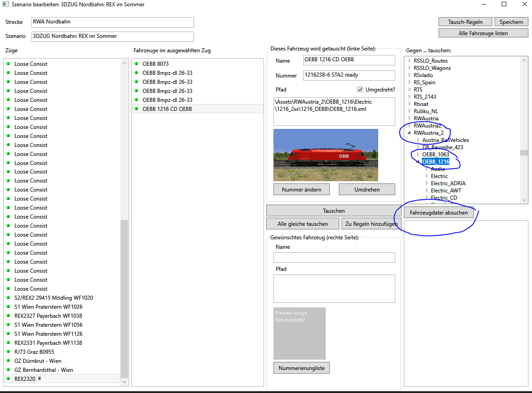Click Preview Image Not Available thumbnail
Viewport: 532px width, 393px height.
click(x=300, y=334)
